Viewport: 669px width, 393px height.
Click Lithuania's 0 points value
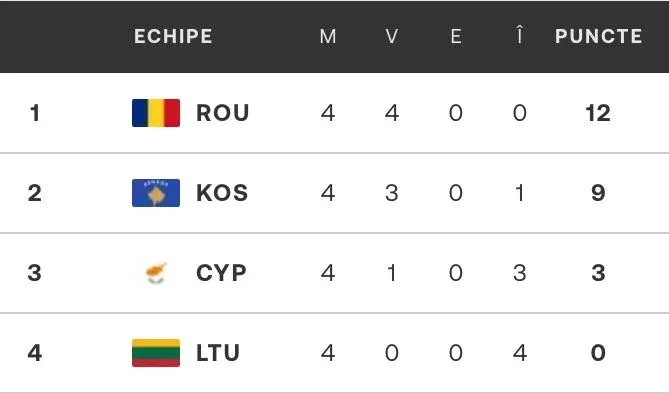coord(598,353)
